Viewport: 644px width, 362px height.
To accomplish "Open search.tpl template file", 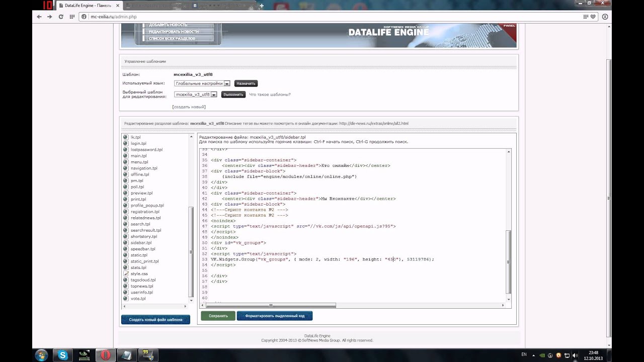I will [140, 224].
